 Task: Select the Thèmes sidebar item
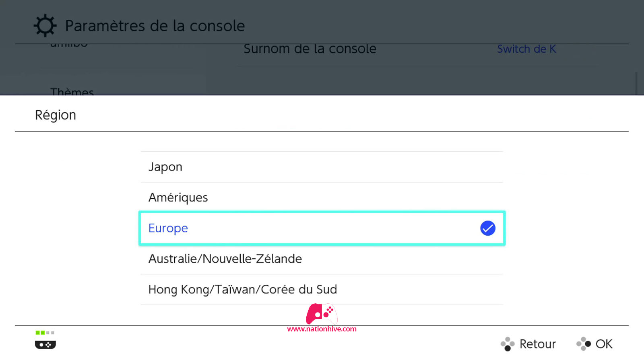pos(72,92)
